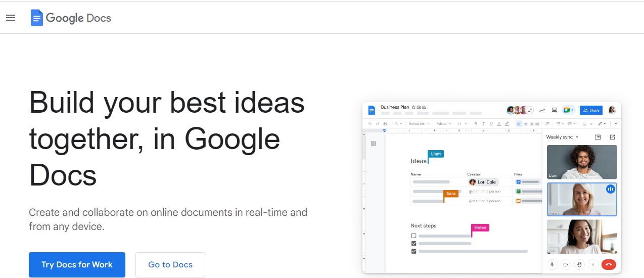Check the unchecked box under Next steps
The image size is (644, 278).
click(413, 236)
